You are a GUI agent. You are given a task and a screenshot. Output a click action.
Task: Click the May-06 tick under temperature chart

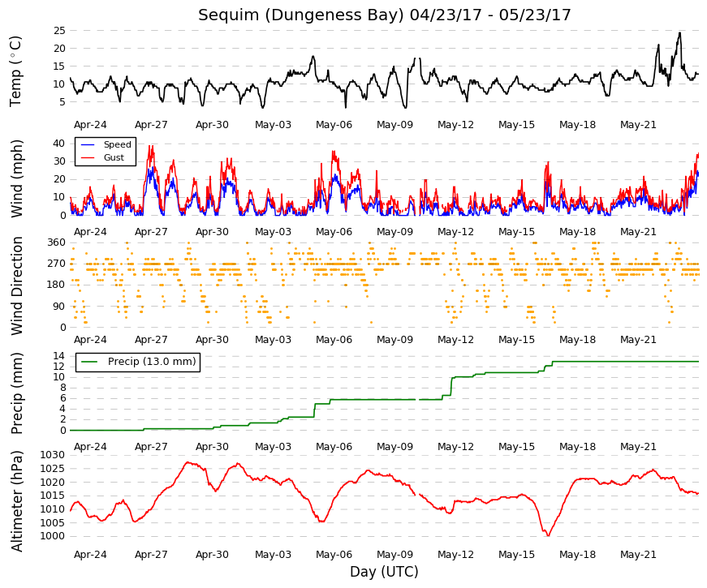click(x=334, y=125)
